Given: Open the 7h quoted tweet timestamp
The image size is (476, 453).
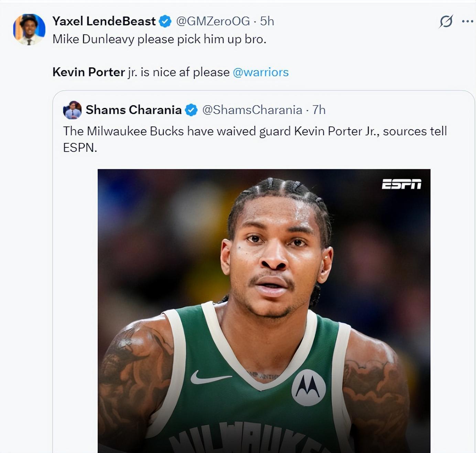Looking at the screenshot, I should point(319,110).
